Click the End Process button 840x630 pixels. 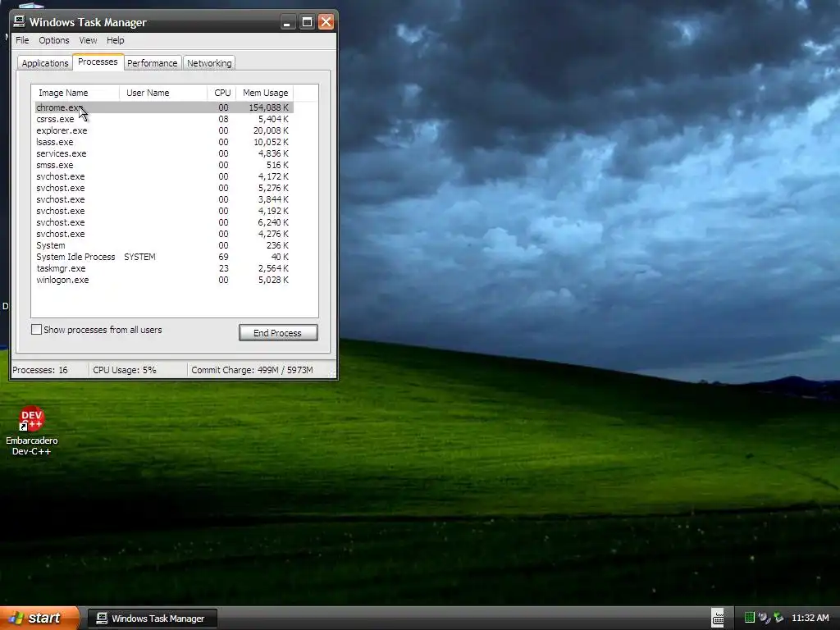pyautogui.click(x=278, y=333)
